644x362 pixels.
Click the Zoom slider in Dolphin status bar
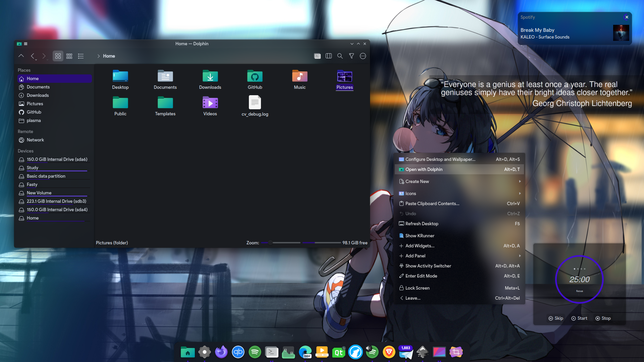click(281, 243)
